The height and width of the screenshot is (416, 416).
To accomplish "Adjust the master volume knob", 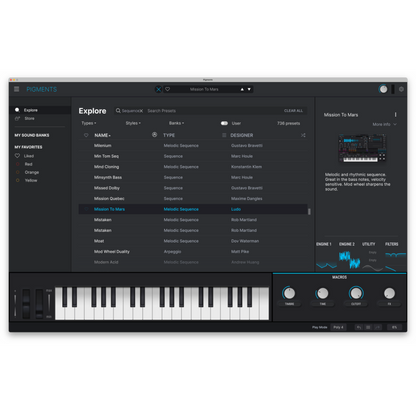I will coord(383,89).
